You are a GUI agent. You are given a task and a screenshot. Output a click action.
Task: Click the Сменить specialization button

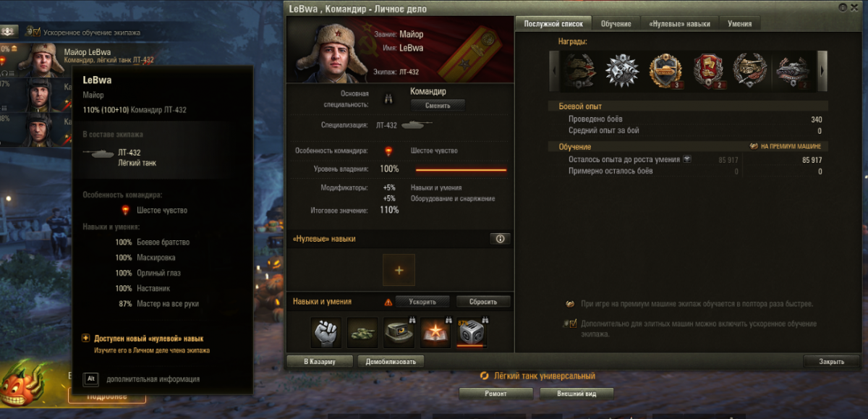438,105
